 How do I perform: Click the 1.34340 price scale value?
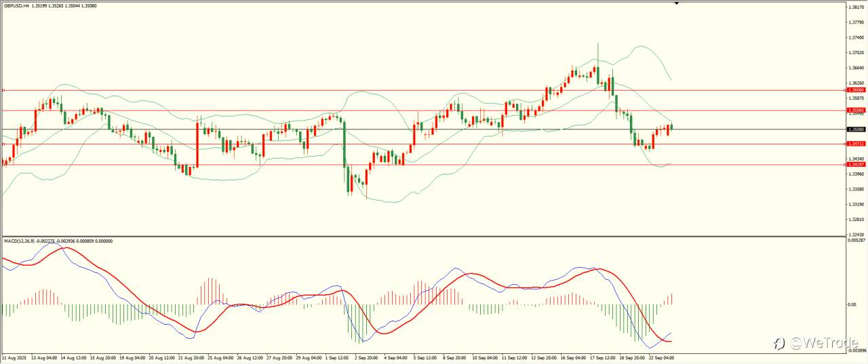[856, 159]
